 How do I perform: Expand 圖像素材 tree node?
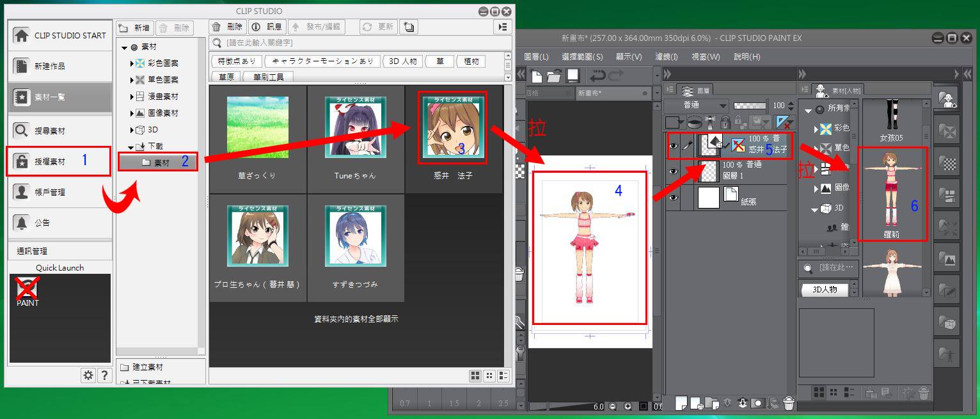coord(132,113)
